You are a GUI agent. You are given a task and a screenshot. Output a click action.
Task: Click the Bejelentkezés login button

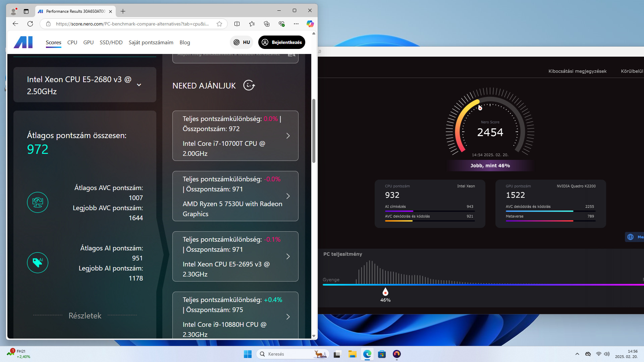click(x=282, y=42)
